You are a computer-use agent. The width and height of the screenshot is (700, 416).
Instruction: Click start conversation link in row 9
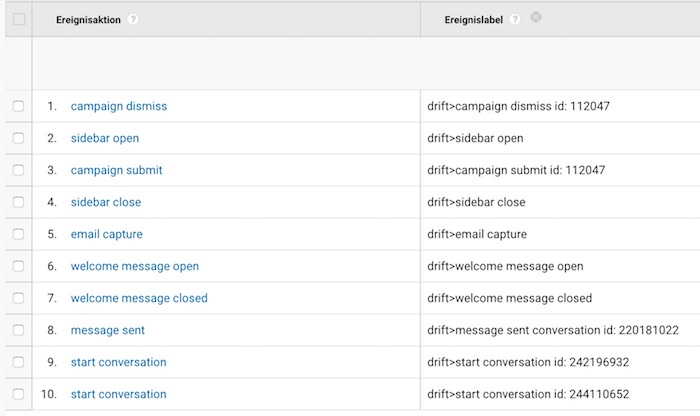(x=118, y=362)
